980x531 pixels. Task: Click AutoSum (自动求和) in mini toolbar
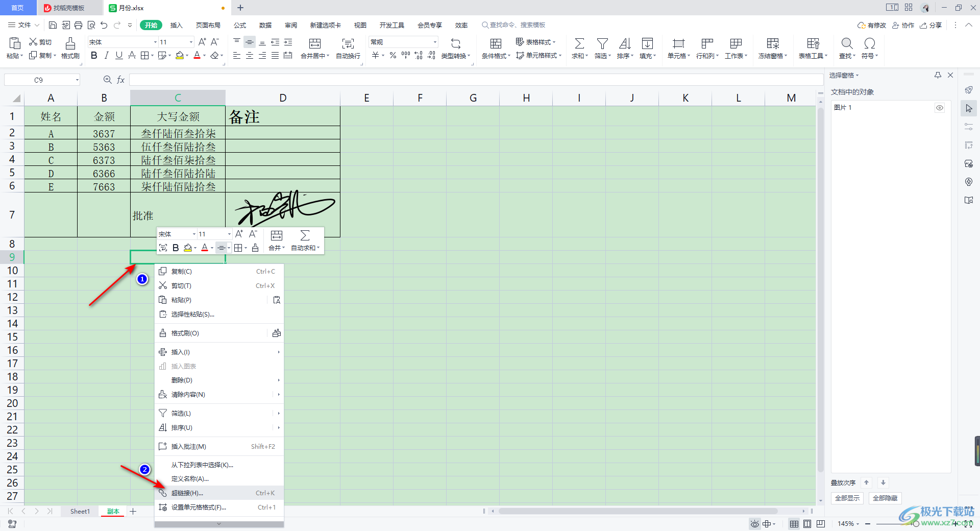(x=305, y=241)
